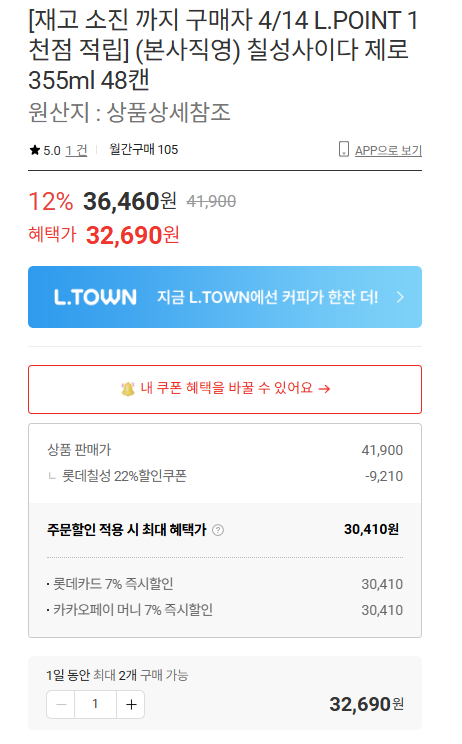Click the 롯데칠성 22%할인쿠폰 row

coord(225,476)
